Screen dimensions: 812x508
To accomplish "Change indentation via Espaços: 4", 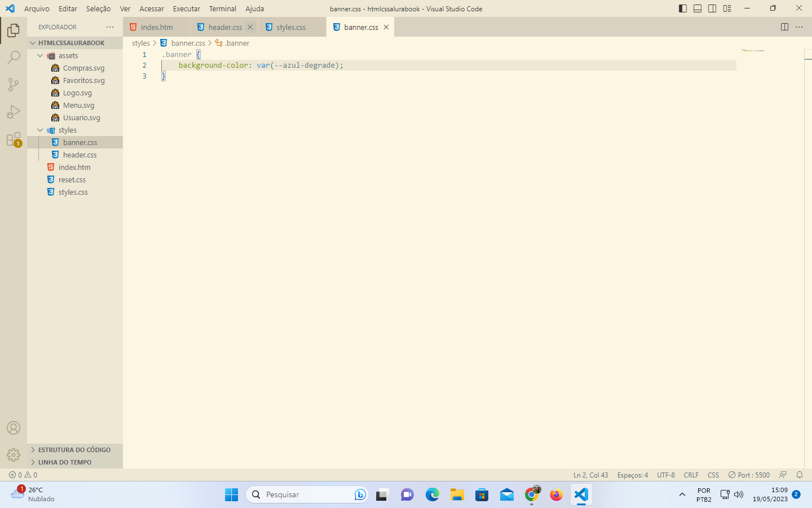I will (633, 475).
